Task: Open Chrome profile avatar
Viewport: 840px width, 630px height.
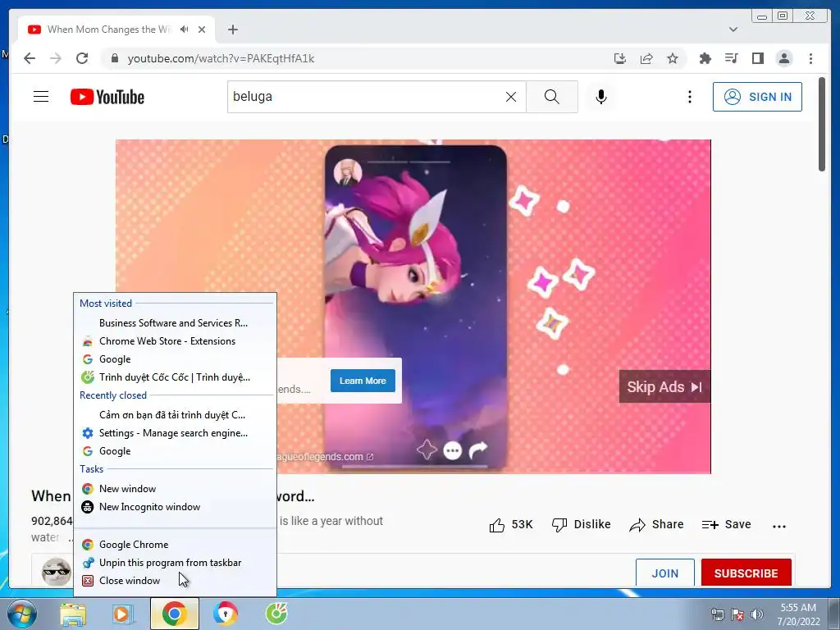Action: tap(784, 58)
